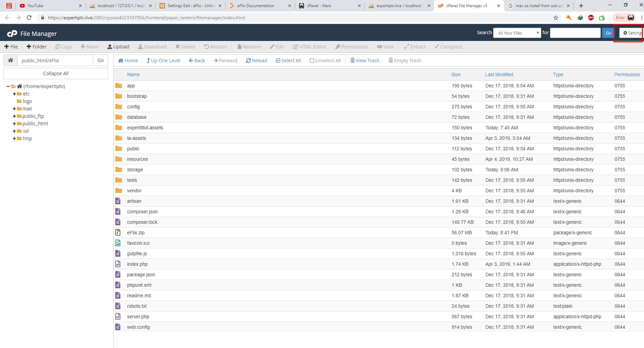Click the cPanel logo icon
This screenshot has width=644, height=348.
coord(12,34)
